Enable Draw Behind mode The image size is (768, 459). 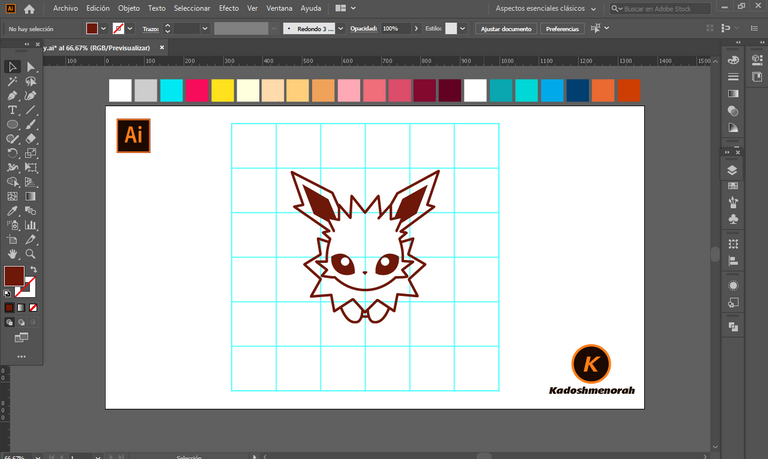click(x=21, y=322)
